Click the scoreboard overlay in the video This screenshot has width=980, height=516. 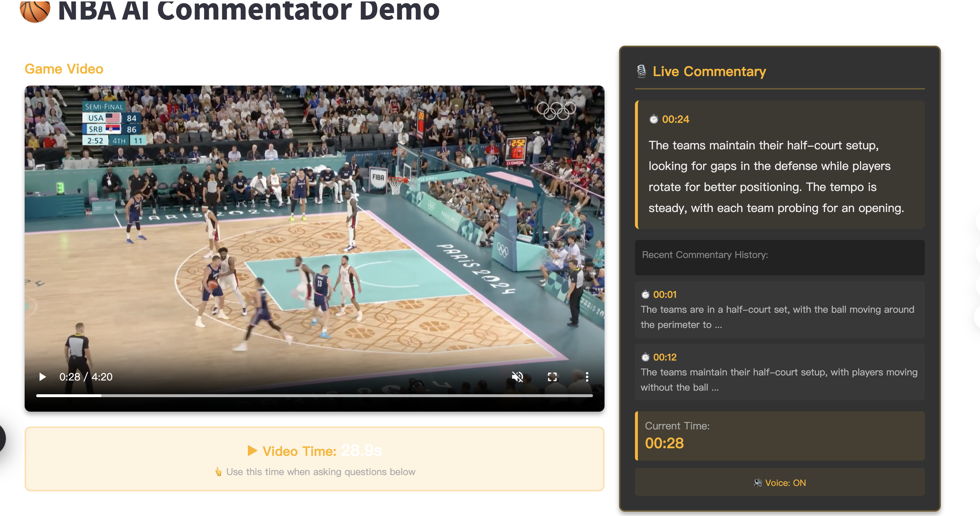tap(114, 124)
